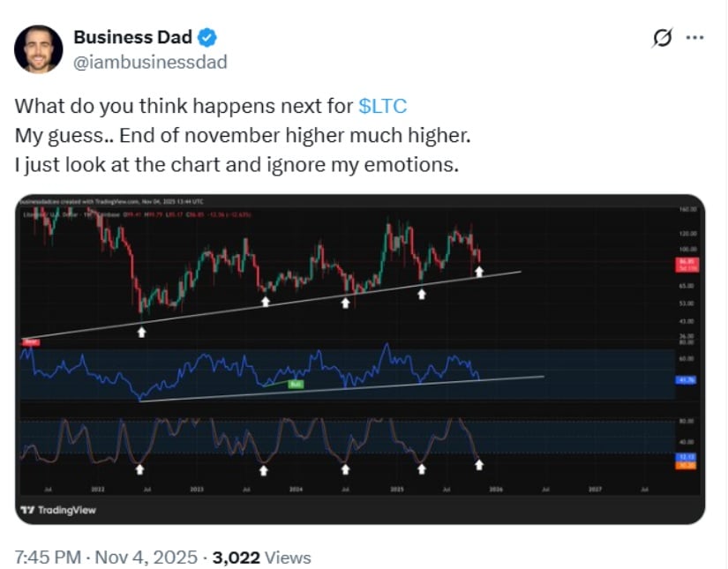This screenshot has height=569, width=728.
Task: Open the three-dot more options menu
Action: click(694, 38)
